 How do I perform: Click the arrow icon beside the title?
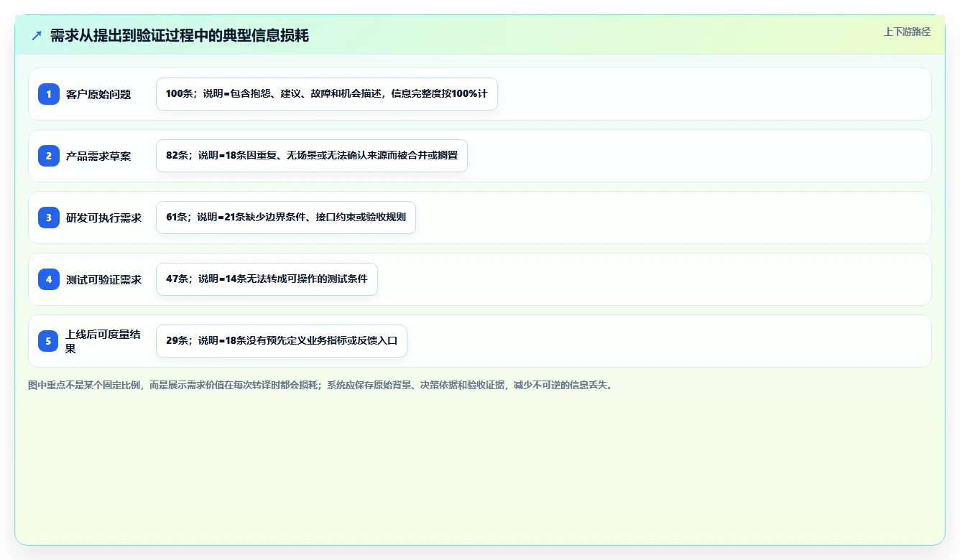coord(37,35)
